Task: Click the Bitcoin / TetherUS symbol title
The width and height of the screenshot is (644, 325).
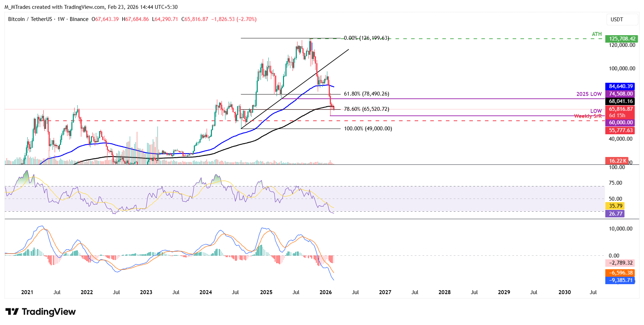Action: [x=30, y=19]
